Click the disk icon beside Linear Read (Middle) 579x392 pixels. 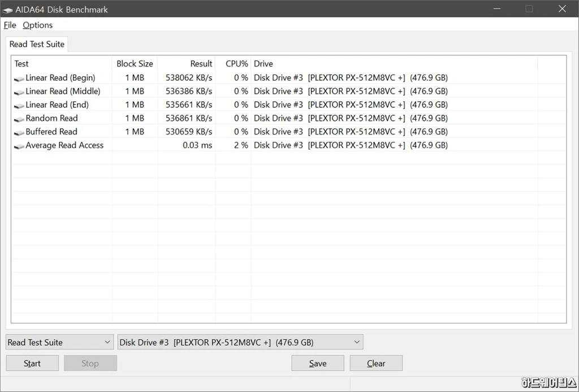[19, 92]
